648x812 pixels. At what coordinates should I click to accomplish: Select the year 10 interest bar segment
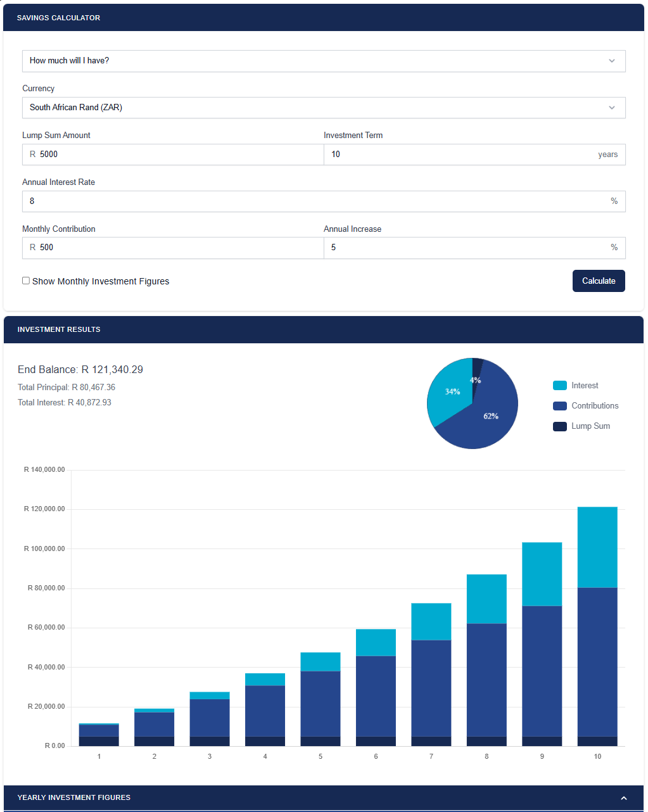click(x=597, y=547)
